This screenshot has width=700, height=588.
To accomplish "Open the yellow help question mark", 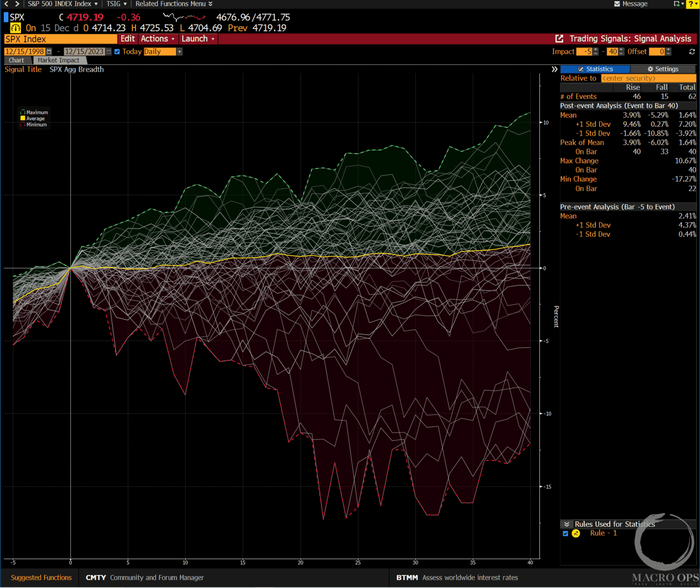I will click(x=692, y=4).
